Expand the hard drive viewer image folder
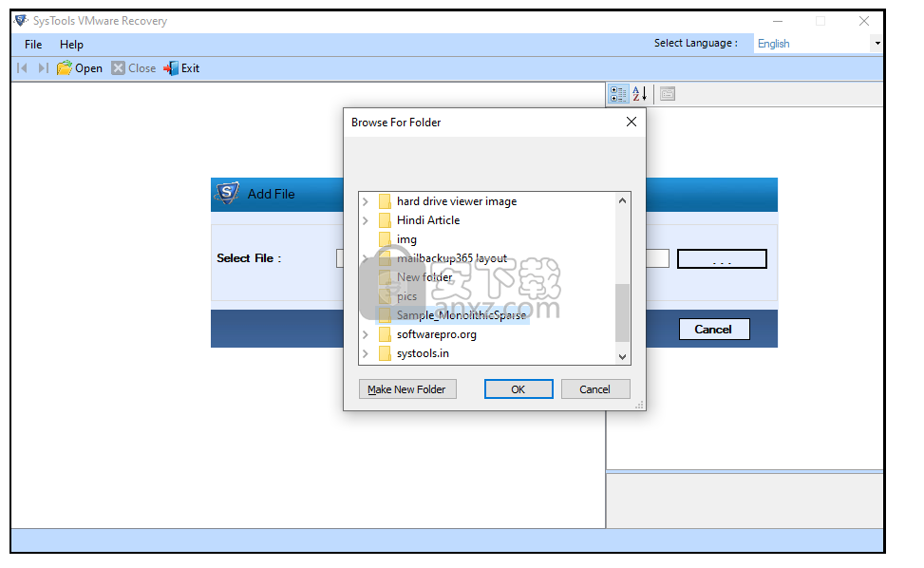924x568 pixels. pyautogui.click(x=366, y=201)
